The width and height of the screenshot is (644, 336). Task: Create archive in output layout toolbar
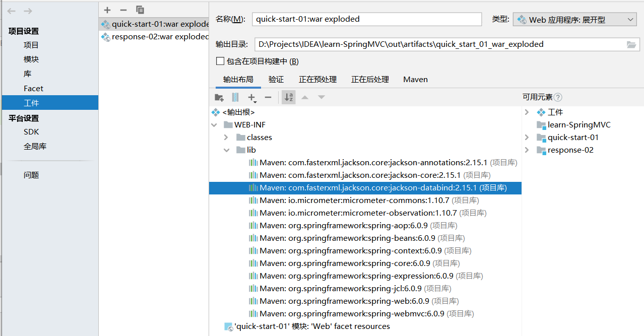tap(235, 97)
